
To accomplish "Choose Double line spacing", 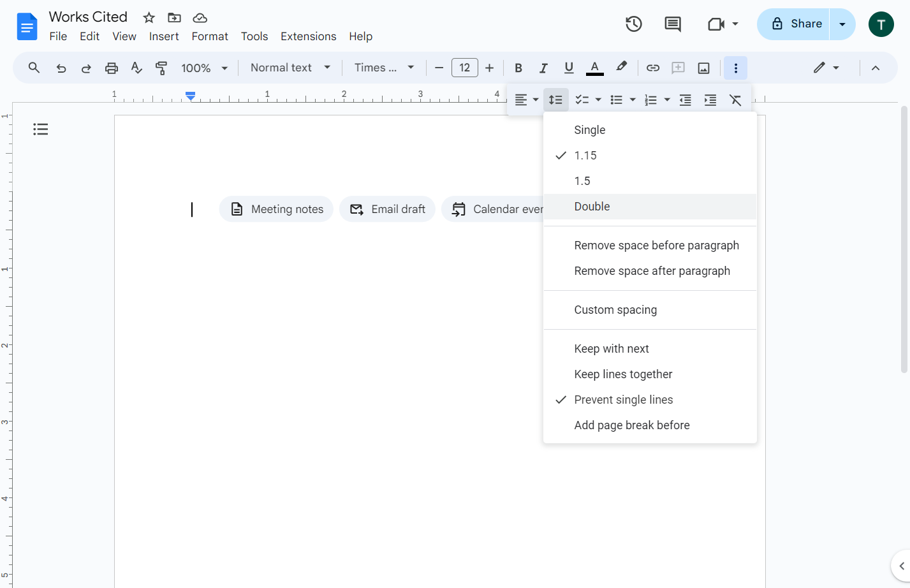I will 650,207.
